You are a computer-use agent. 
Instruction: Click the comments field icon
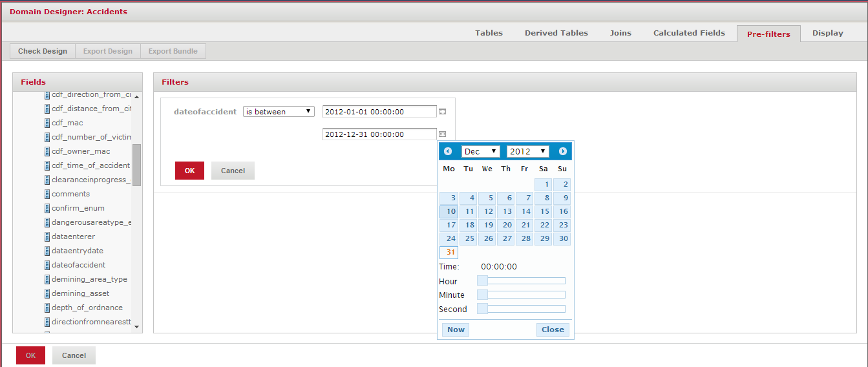tap(47, 194)
